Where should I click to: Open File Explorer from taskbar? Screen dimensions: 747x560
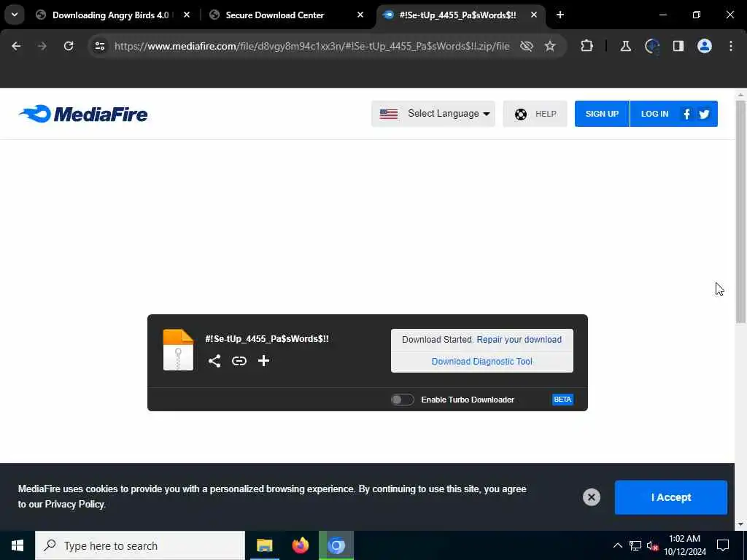(x=264, y=545)
